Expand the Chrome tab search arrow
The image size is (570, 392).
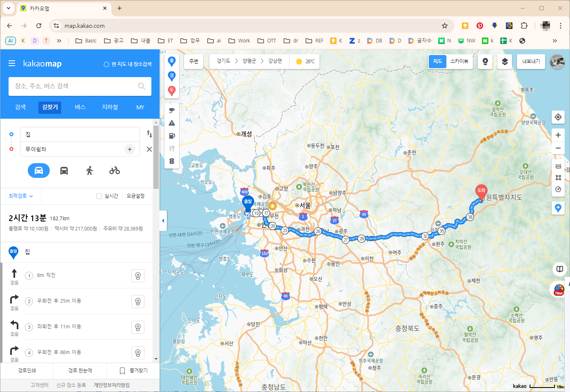point(9,8)
